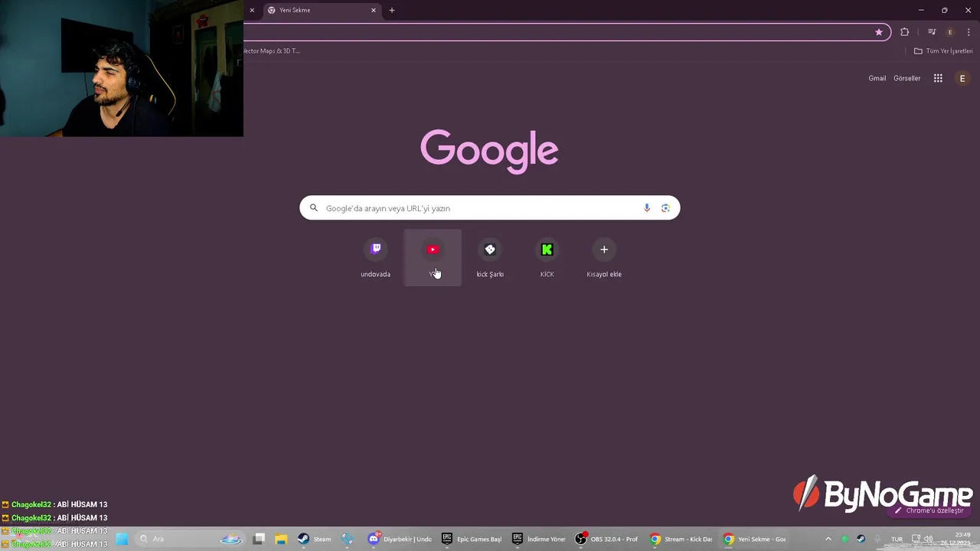Open Windows Start button
This screenshot has height=551, width=980.
coord(122,539)
